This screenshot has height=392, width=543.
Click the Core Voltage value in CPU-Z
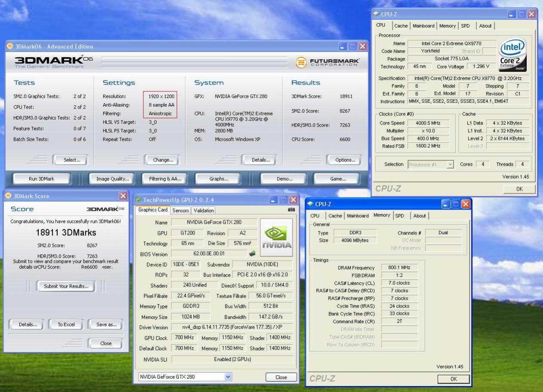(481, 67)
